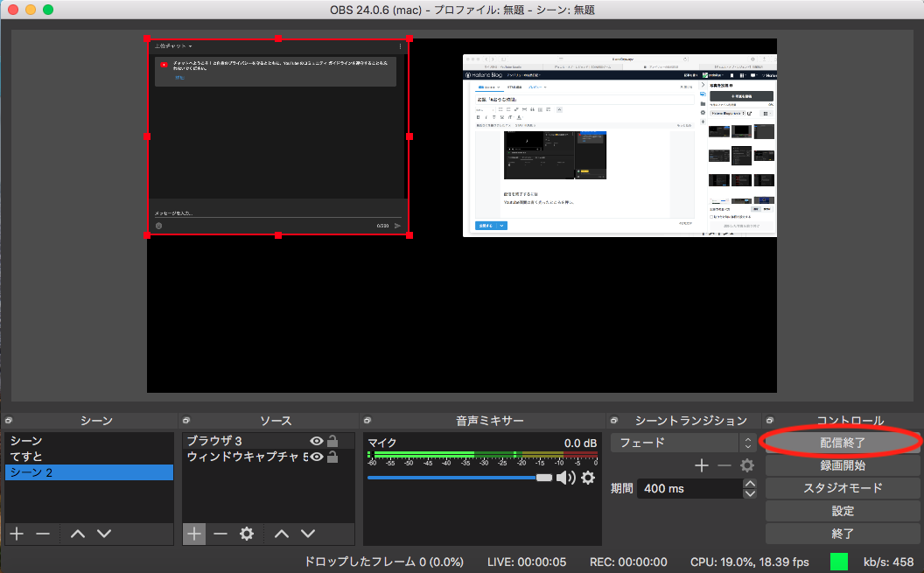Select ウィンドウキャプチャ in the sources list
This screenshot has height=573, width=924.
click(245, 457)
